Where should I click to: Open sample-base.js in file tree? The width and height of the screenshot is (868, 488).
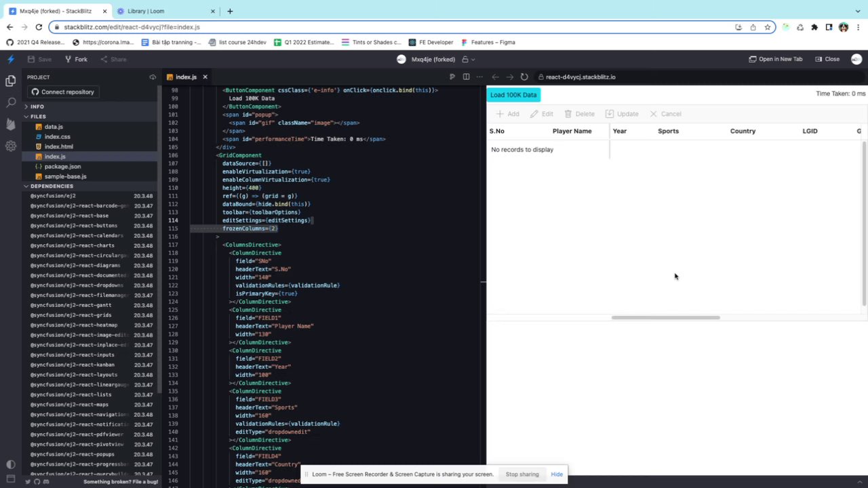(x=65, y=176)
